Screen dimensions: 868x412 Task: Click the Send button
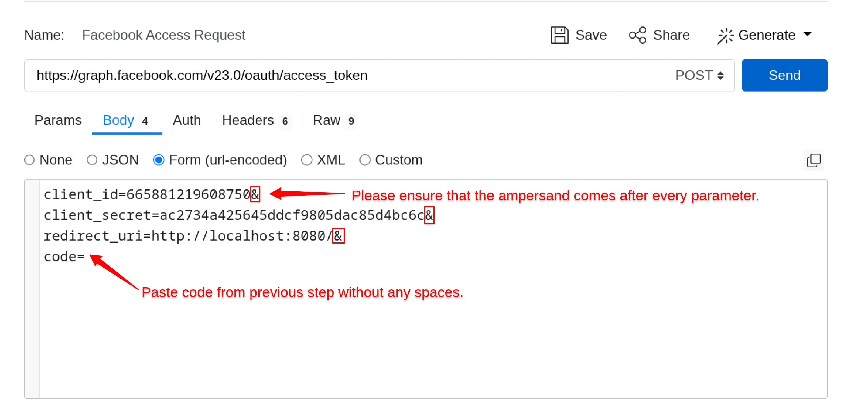pyautogui.click(x=784, y=76)
